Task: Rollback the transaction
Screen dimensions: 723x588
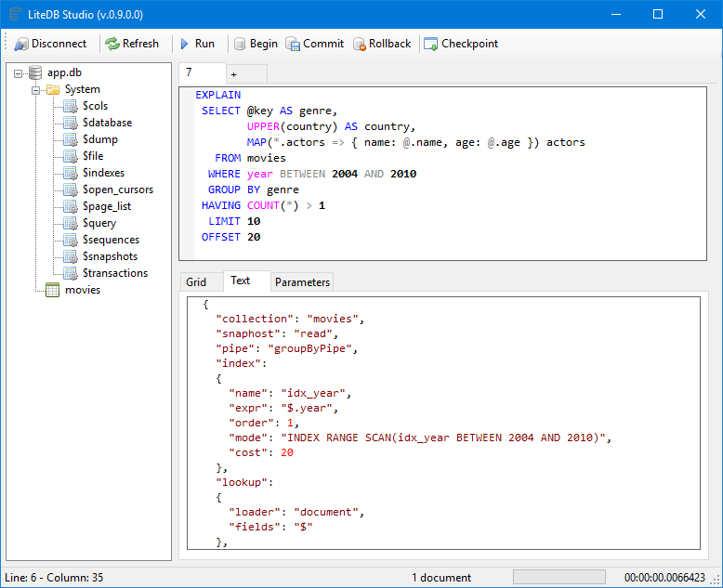Action: point(382,44)
